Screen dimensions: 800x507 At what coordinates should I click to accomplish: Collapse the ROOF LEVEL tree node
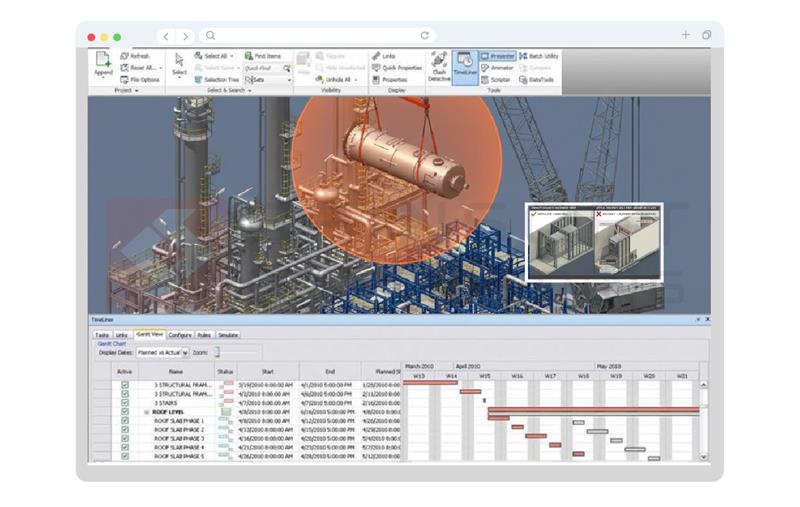pos(146,412)
